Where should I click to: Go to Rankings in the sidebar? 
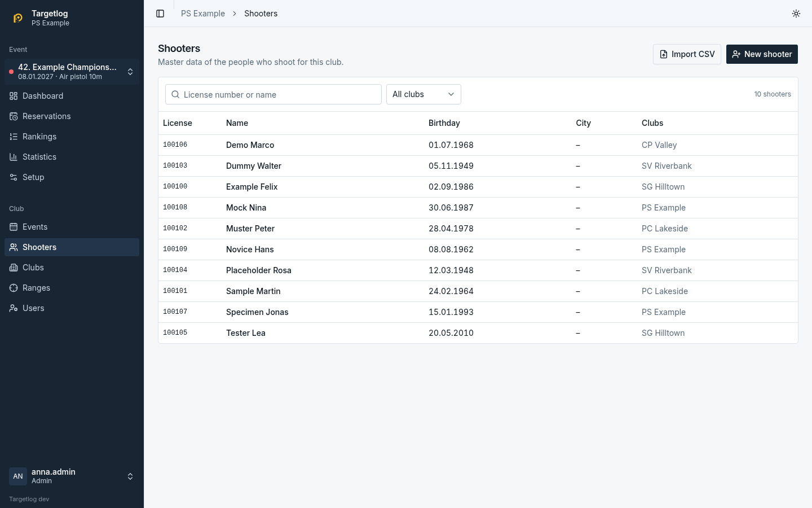(x=72, y=137)
